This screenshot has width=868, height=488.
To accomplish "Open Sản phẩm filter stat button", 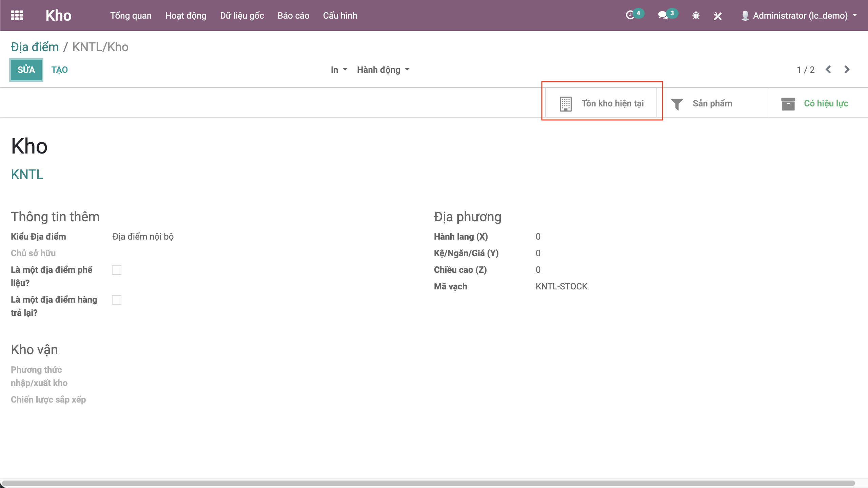I will pos(702,103).
